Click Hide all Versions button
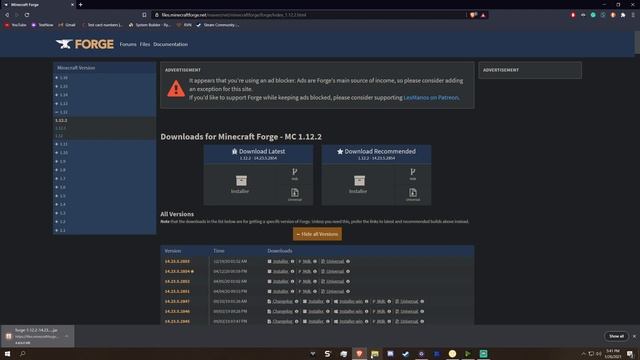The image size is (640, 360). click(317, 234)
